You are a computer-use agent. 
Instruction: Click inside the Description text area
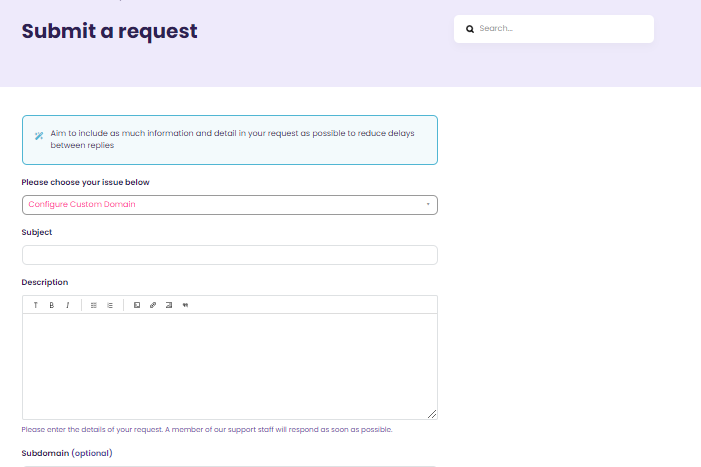click(230, 366)
